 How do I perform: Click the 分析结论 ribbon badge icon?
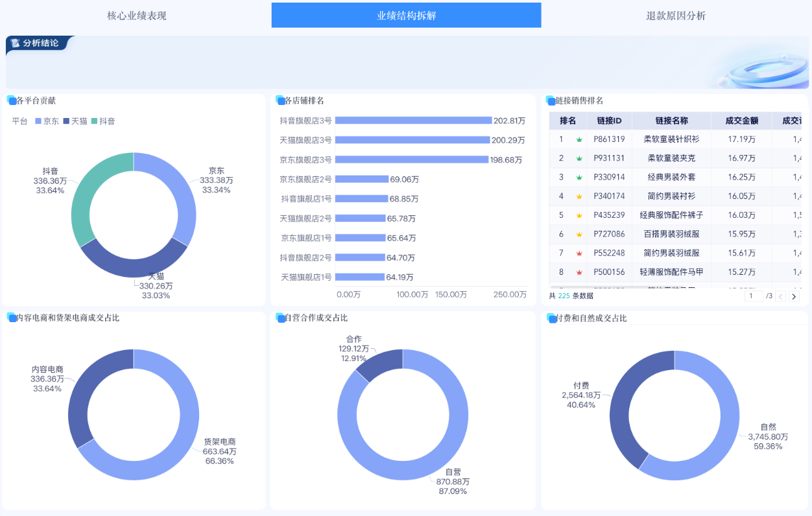coord(15,44)
